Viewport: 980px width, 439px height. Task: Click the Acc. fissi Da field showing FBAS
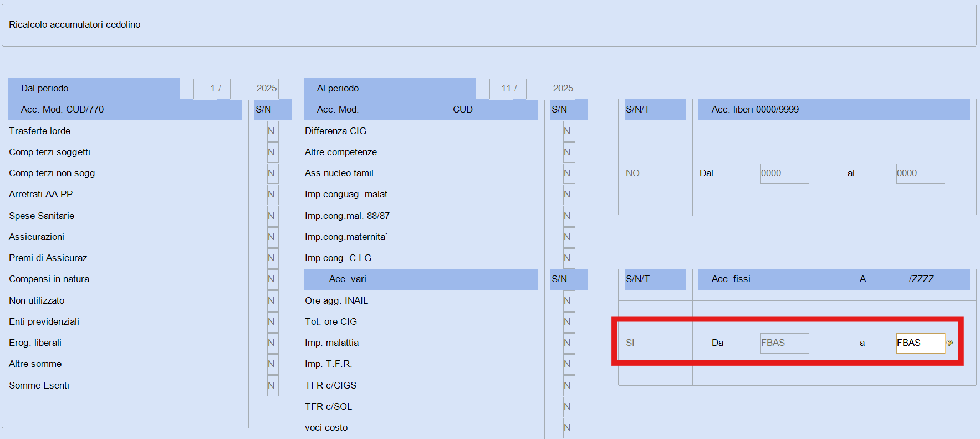click(784, 343)
